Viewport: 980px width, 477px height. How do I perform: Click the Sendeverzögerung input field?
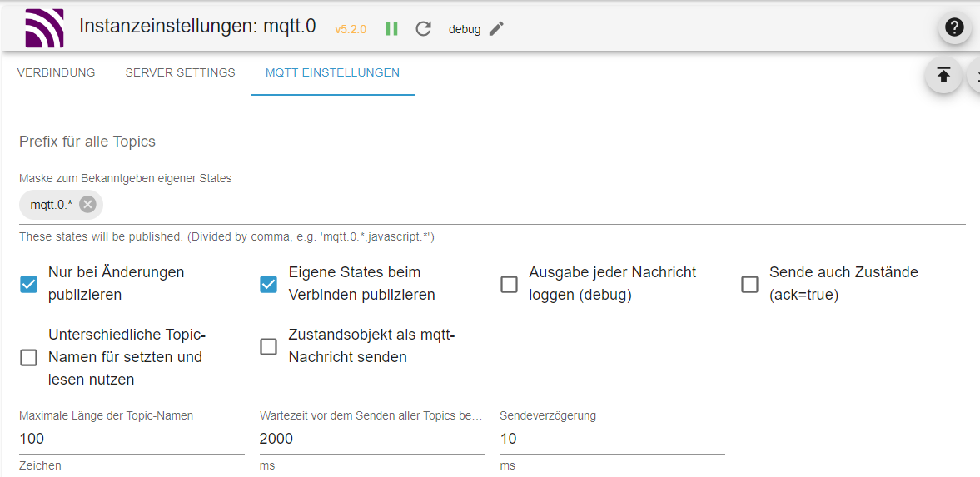point(612,439)
